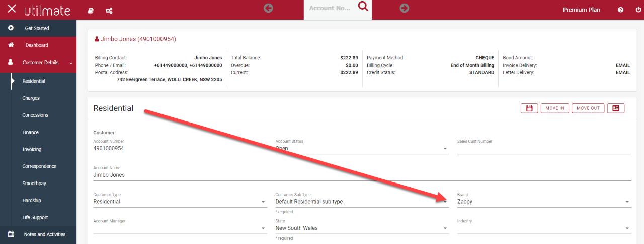Click the power logout icon
644x244 pixels.
coord(638,10)
